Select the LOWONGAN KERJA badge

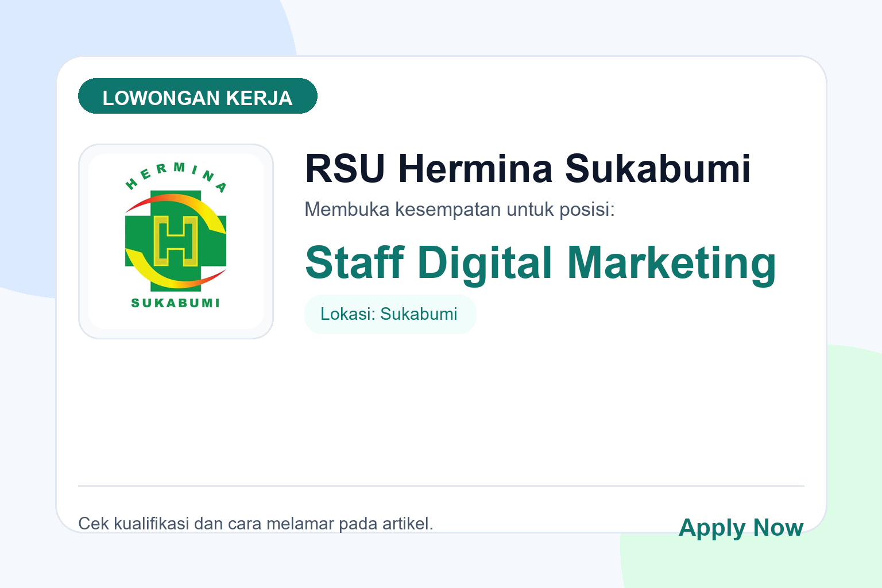point(198,96)
